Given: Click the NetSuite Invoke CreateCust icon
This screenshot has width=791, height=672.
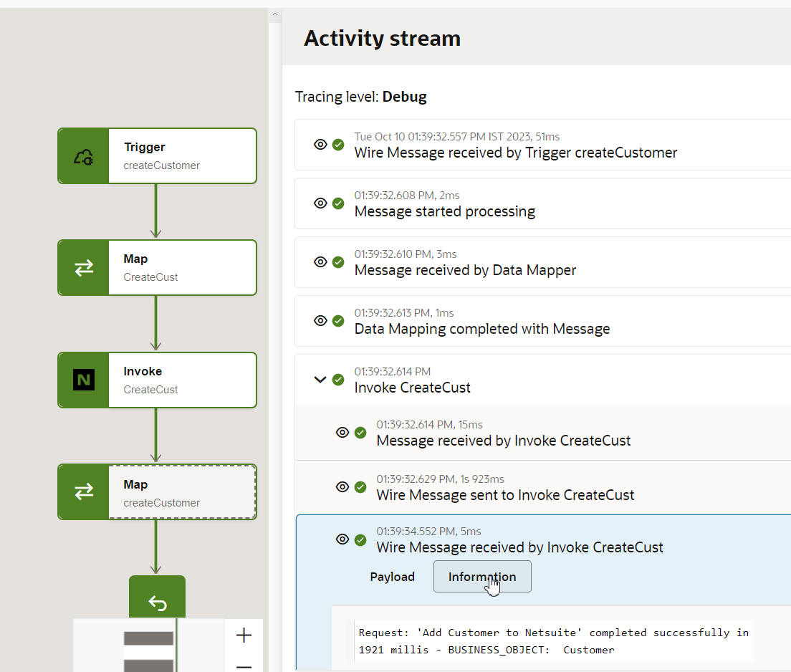Looking at the screenshot, I should [84, 380].
